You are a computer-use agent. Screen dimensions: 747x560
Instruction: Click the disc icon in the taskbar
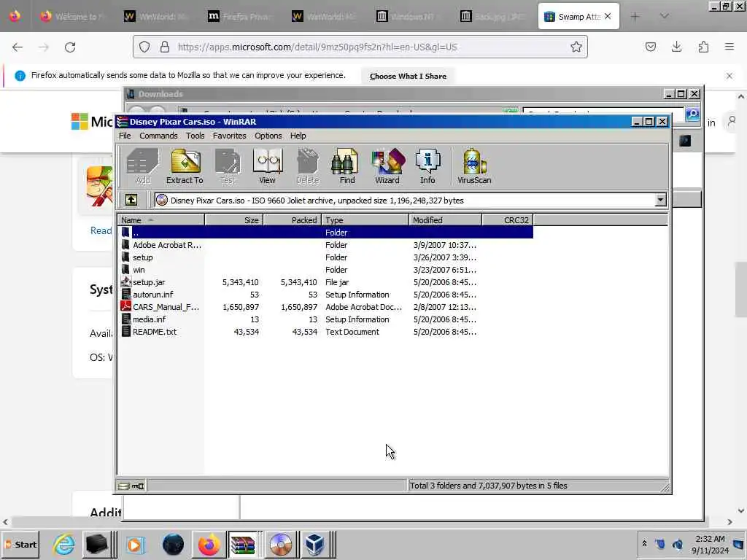pyautogui.click(x=280, y=544)
